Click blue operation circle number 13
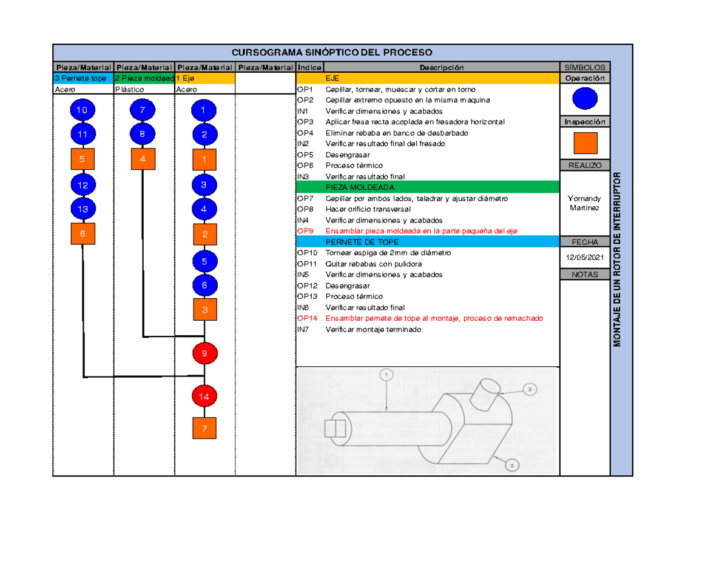This screenshot has width=728, height=562. tap(82, 209)
